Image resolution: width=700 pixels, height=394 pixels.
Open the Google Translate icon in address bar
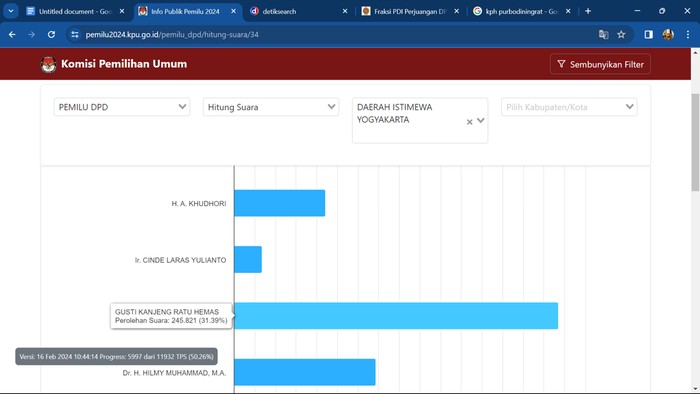tap(604, 34)
